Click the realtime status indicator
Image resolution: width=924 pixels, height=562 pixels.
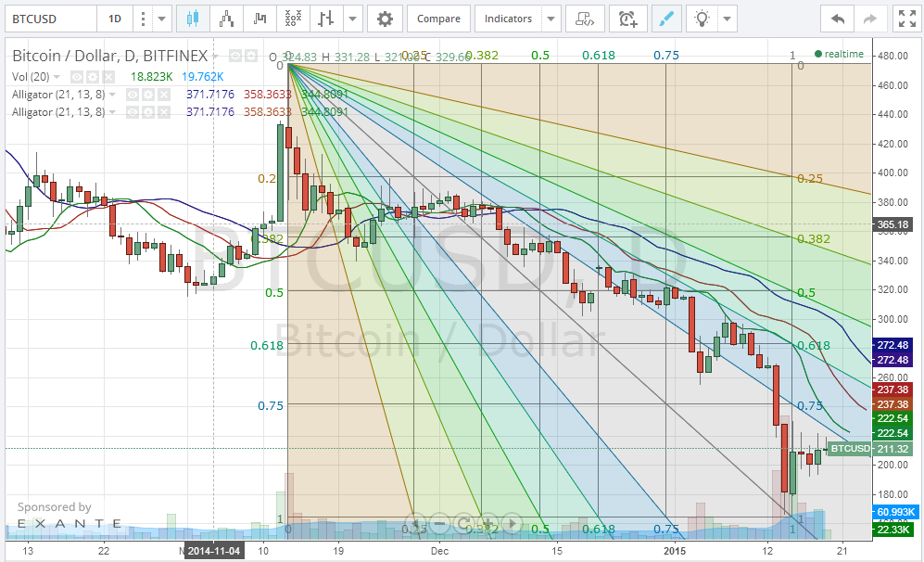pyautogui.click(x=839, y=54)
